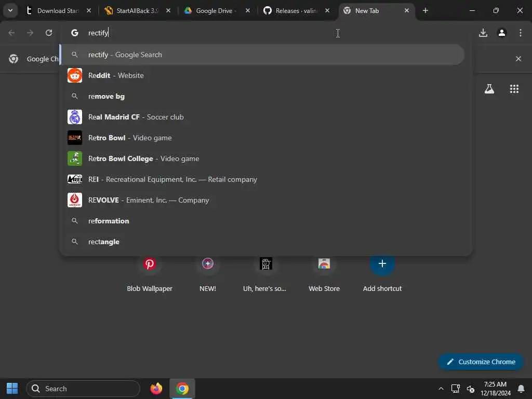Dismiss the Google Chrome infobar
Viewport: 532px width, 399px height.
pyautogui.click(x=518, y=59)
